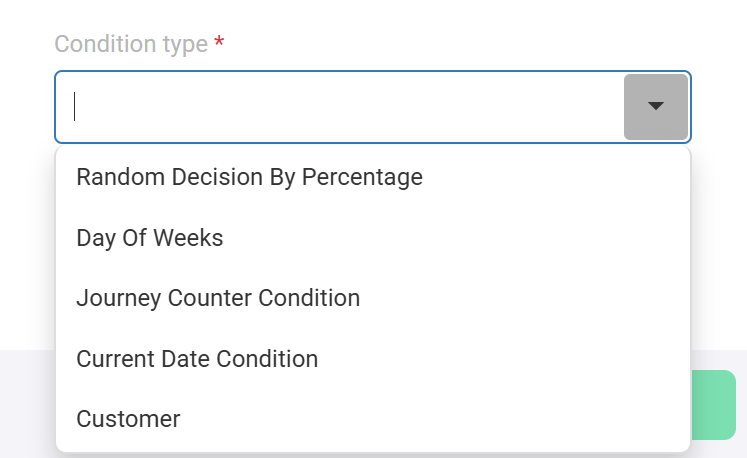Image resolution: width=747 pixels, height=458 pixels.
Task: Click the last option, Customer
Action: point(128,419)
